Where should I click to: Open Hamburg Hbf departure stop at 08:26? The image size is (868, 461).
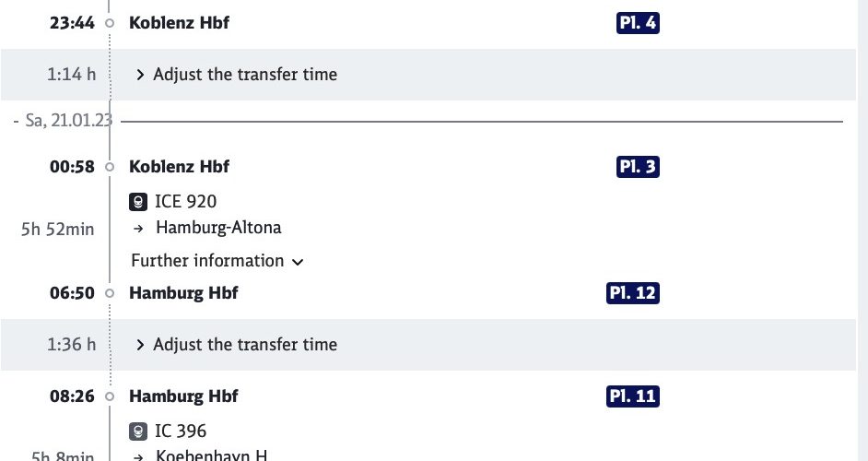[183, 396]
